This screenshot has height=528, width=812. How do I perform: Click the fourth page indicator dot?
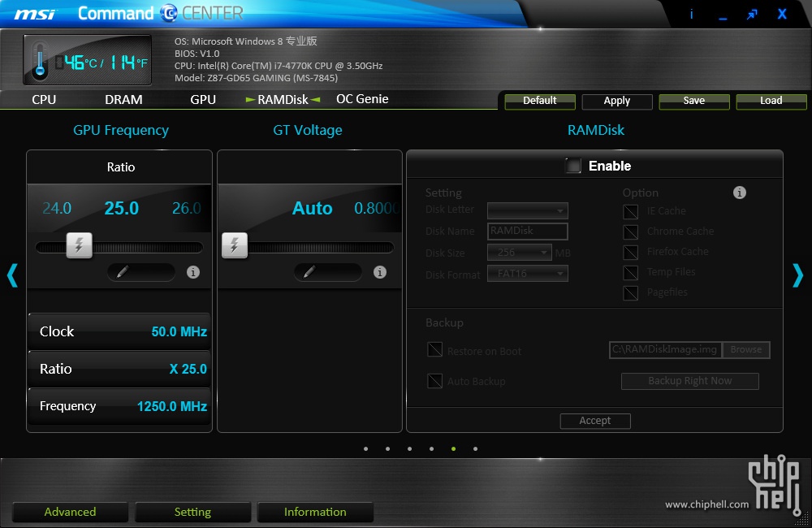pyautogui.click(x=431, y=448)
